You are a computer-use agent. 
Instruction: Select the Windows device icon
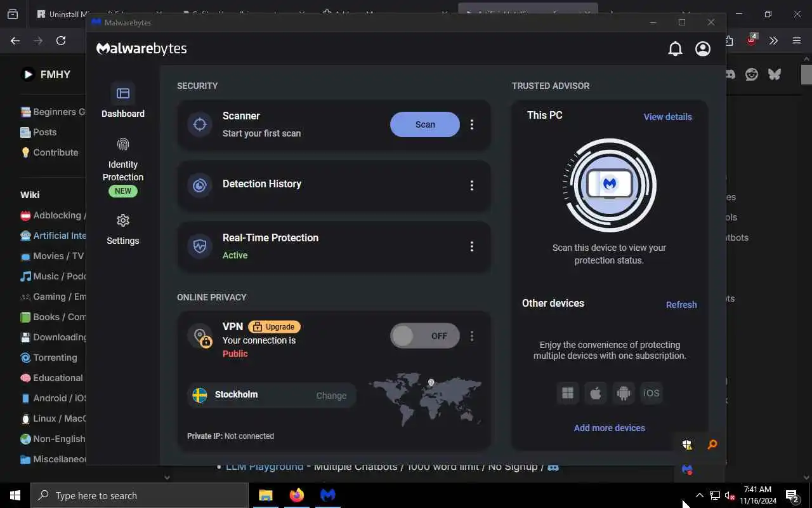click(568, 393)
